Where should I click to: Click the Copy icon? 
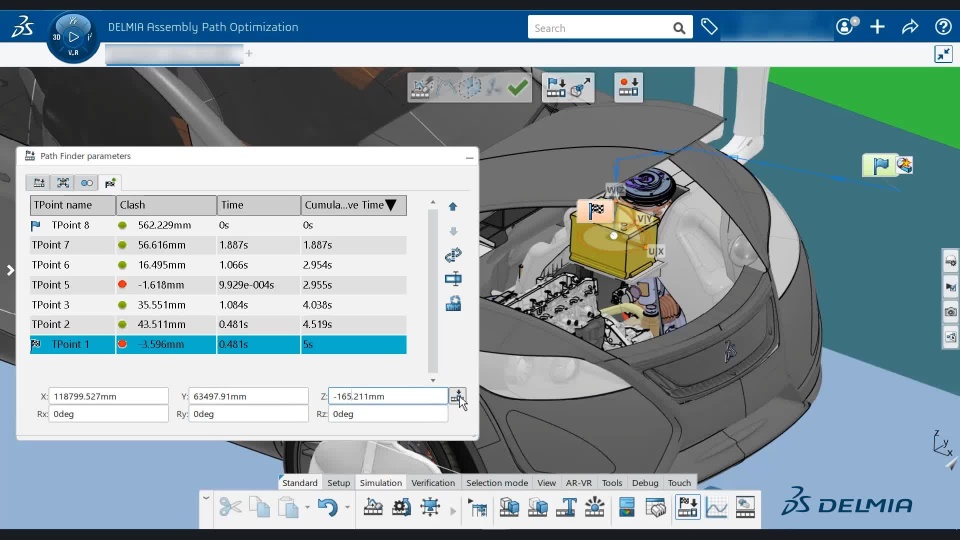click(260, 507)
